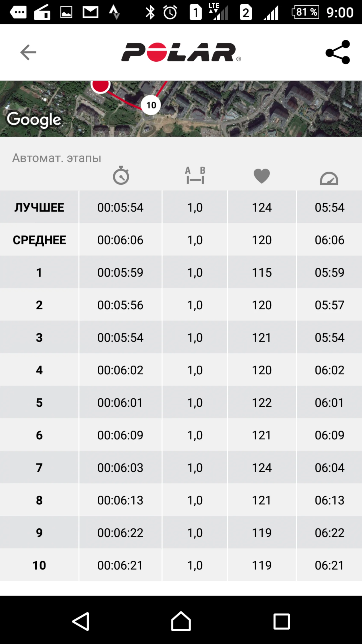This screenshot has width=362, height=644.
Task: Tap the back arrow in the header
Action: (28, 52)
